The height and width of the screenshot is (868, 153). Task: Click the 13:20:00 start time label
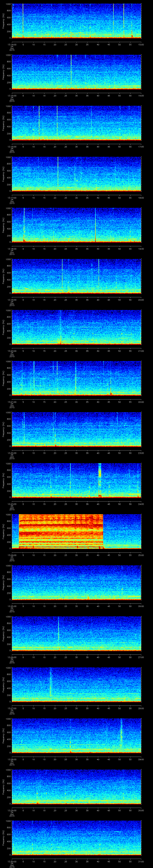click(x=12, y=351)
